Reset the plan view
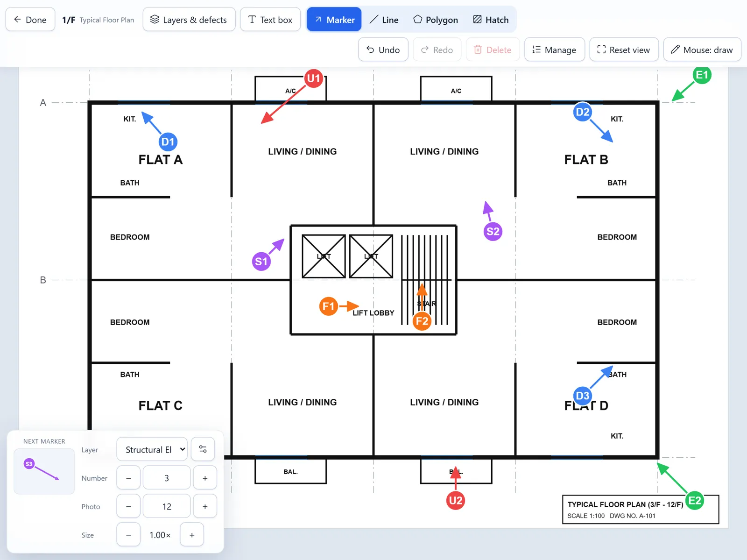This screenshot has height=560, width=747. pyautogui.click(x=624, y=50)
